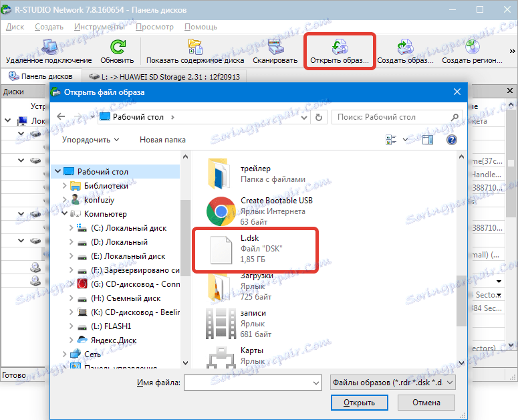
Task: Select (H:) Съемный диск in tree
Action: pyautogui.click(x=126, y=298)
